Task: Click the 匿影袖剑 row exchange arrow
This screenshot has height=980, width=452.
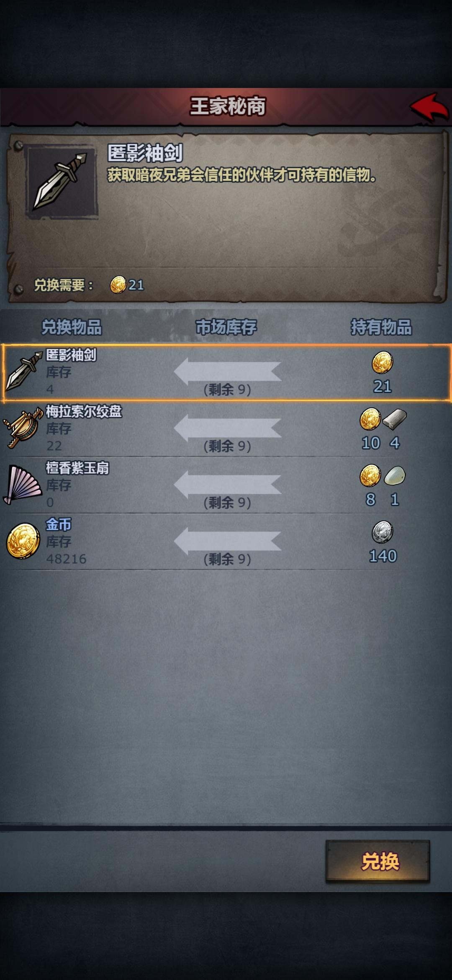Action: (x=227, y=371)
